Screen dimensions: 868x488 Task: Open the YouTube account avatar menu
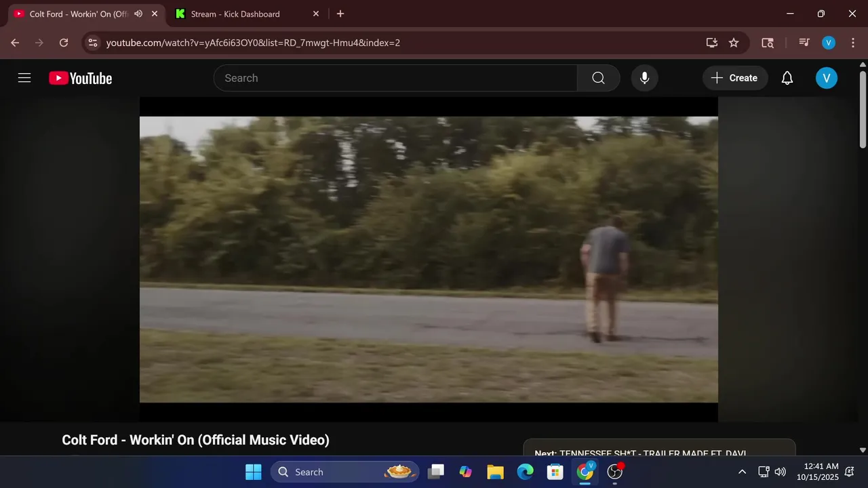click(826, 78)
